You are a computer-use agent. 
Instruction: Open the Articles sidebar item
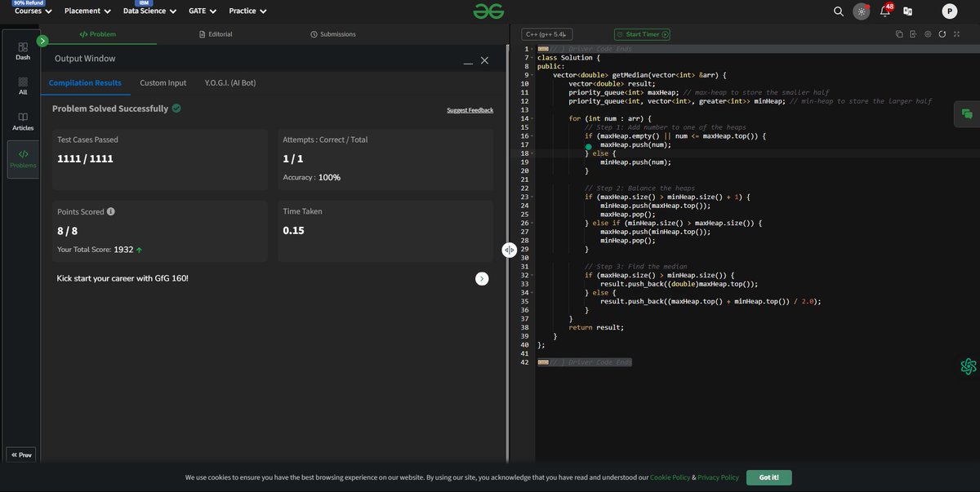(23, 122)
